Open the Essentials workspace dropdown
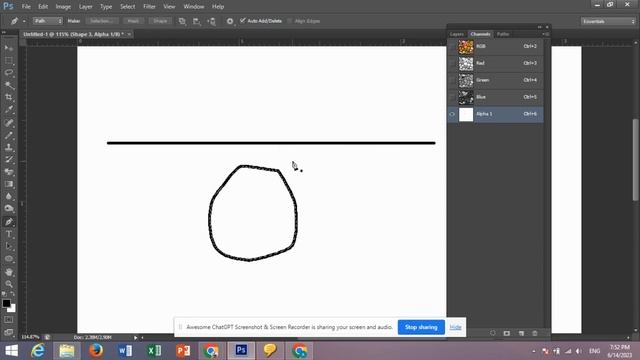The height and width of the screenshot is (360, 640). [608, 21]
